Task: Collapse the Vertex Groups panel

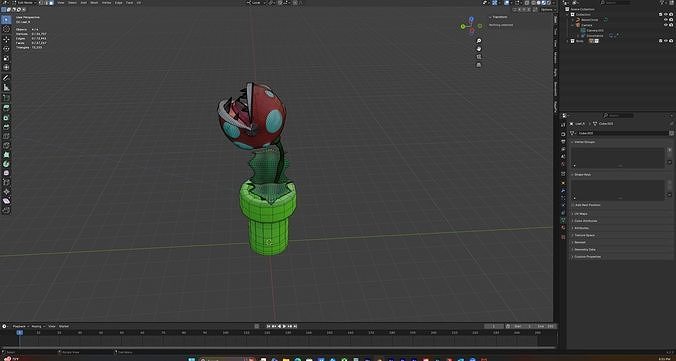Action: pyautogui.click(x=585, y=142)
